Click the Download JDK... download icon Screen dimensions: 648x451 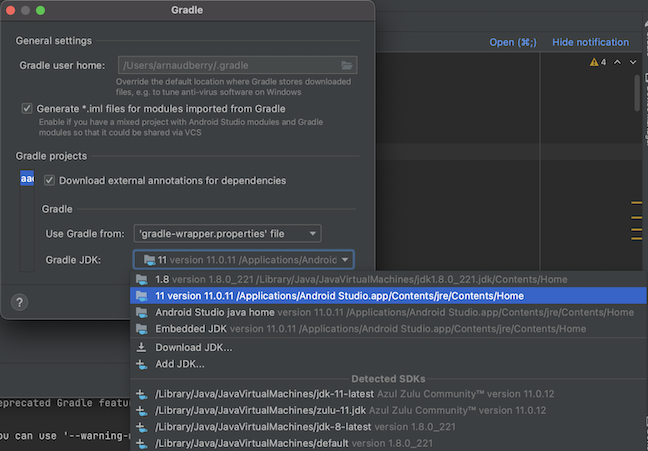[142, 347]
